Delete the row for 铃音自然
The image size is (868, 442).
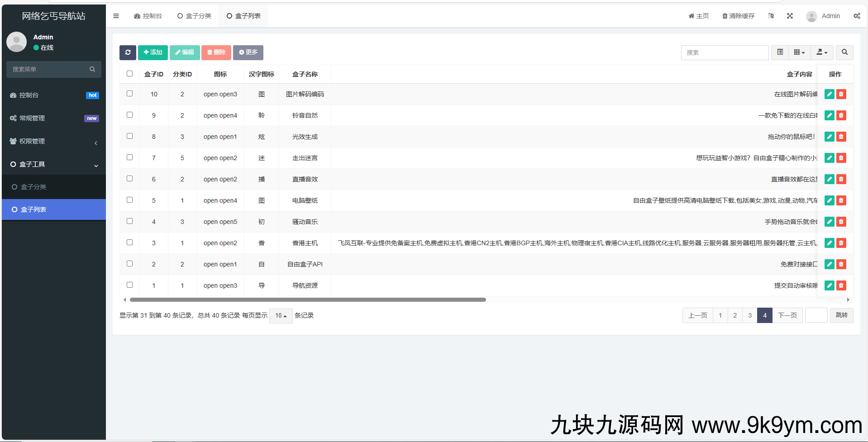click(841, 115)
